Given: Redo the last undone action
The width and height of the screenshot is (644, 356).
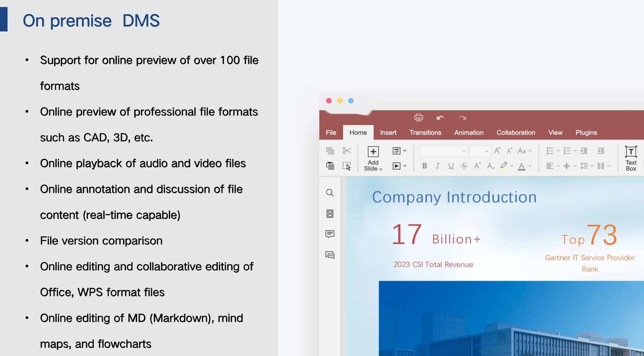Looking at the screenshot, I should [x=462, y=118].
